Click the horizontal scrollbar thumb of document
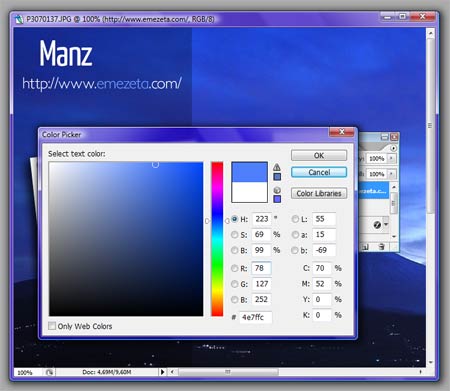Image resolution: width=450 pixels, height=391 pixels. (x=228, y=372)
